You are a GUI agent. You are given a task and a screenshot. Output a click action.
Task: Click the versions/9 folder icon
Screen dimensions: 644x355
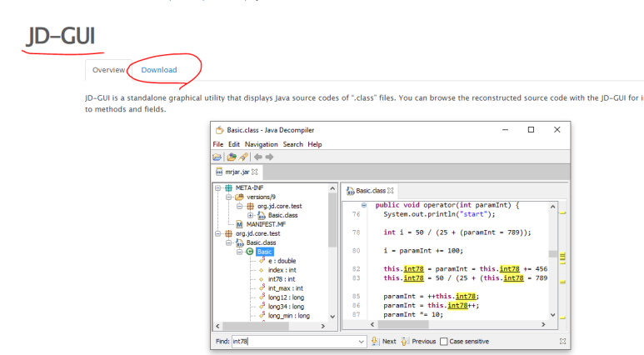(239, 197)
